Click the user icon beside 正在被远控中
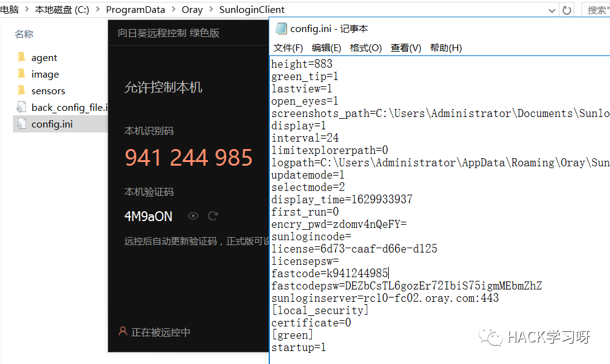 point(123,331)
